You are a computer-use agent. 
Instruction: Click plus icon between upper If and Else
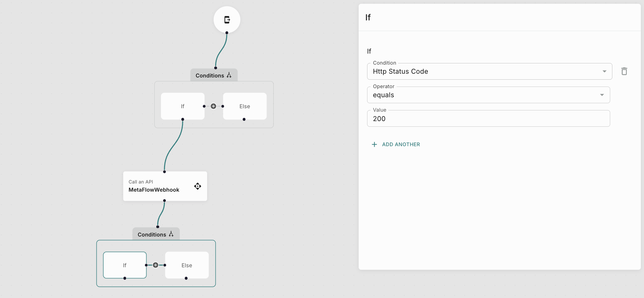click(x=213, y=106)
